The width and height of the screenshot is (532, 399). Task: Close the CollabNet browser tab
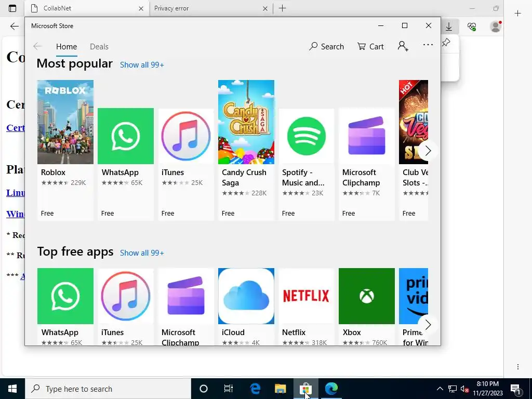coord(141,8)
